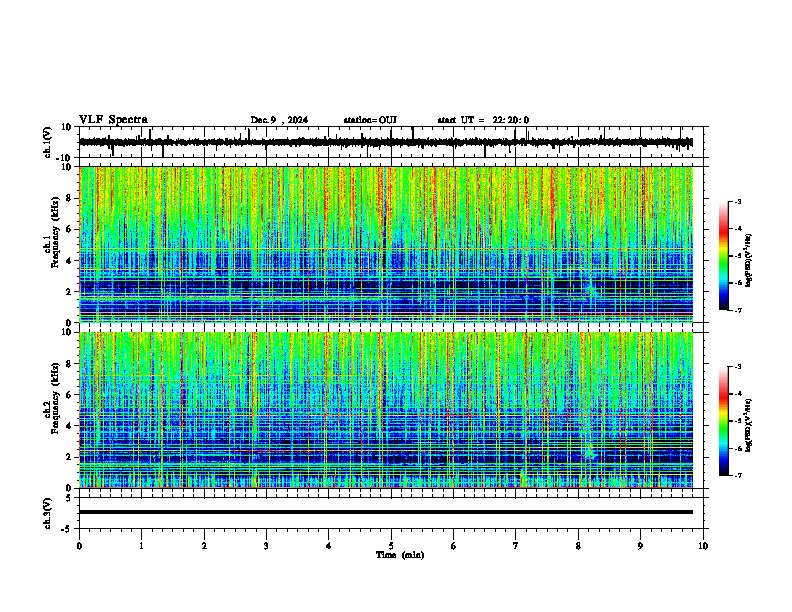
Task: Click the "-3" label on ch.2 color scale
Action: coord(738,367)
